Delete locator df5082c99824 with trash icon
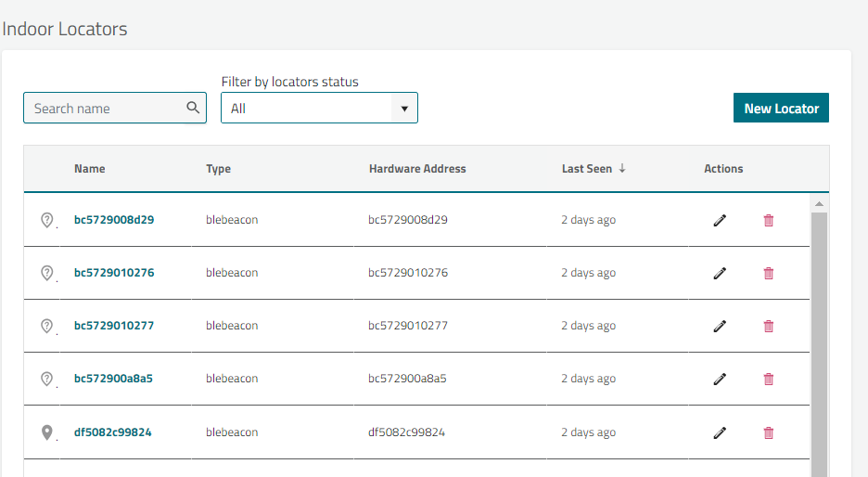The image size is (868, 477). [x=768, y=432]
